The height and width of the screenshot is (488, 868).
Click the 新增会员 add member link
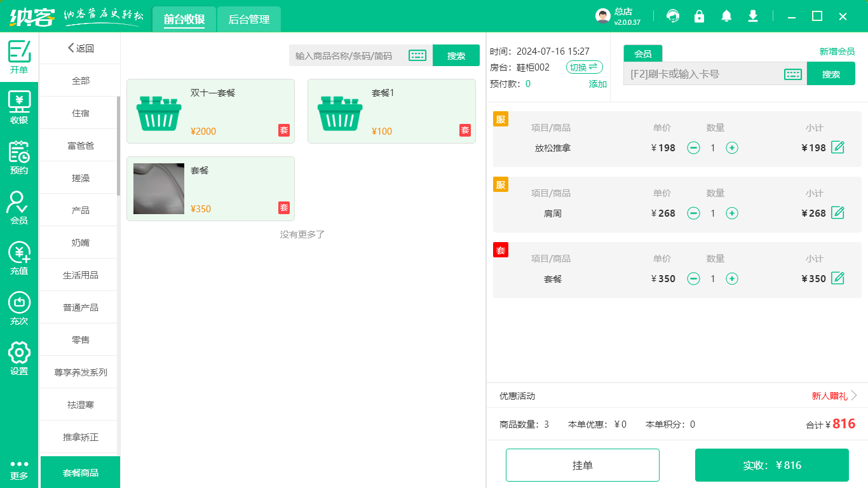(x=837, y=52)
